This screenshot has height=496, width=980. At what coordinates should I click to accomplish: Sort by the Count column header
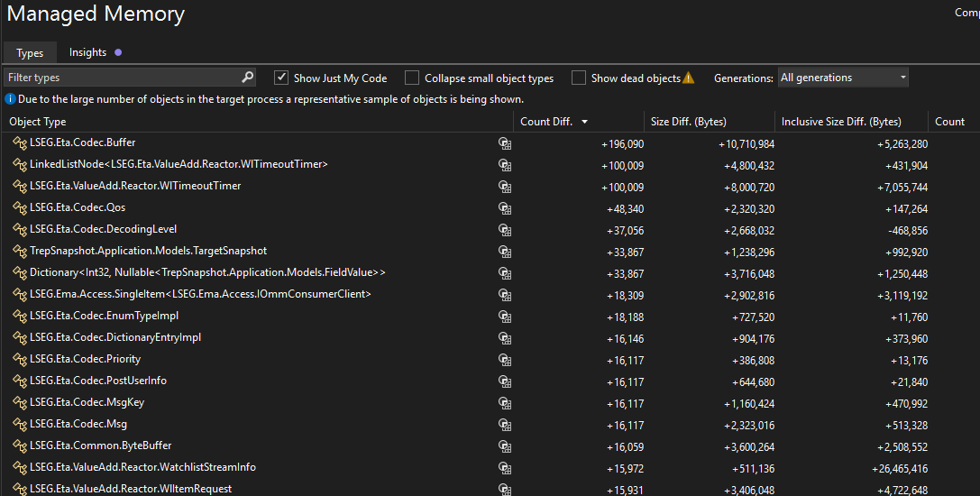point(949,122)
